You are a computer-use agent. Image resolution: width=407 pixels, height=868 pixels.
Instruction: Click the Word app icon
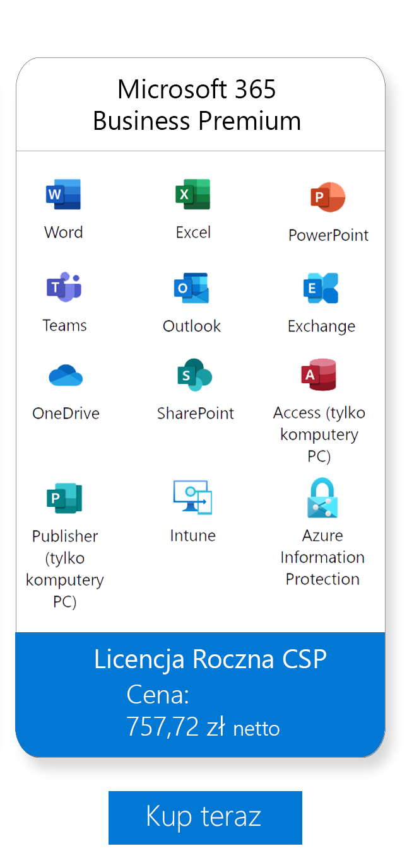[63, 194]
